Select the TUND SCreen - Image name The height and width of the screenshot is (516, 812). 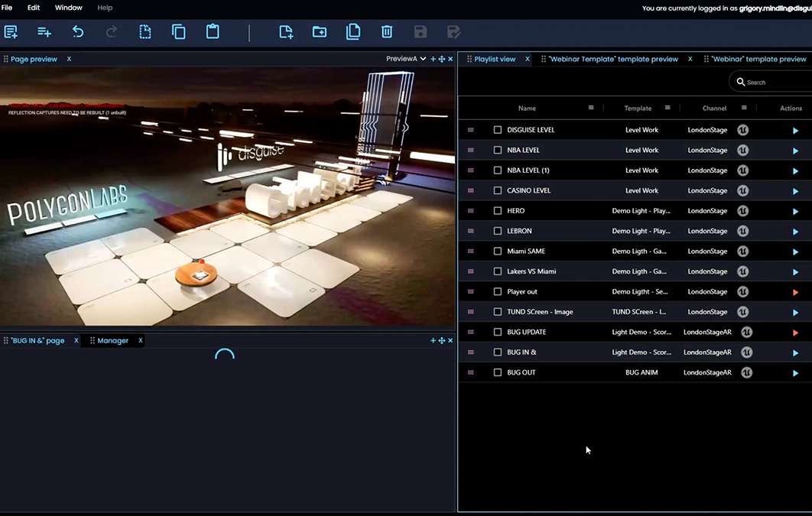(x=540, y=312)
